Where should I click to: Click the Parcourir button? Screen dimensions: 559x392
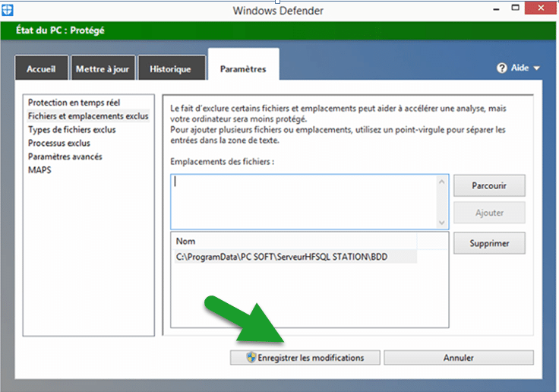click(489, 185)
